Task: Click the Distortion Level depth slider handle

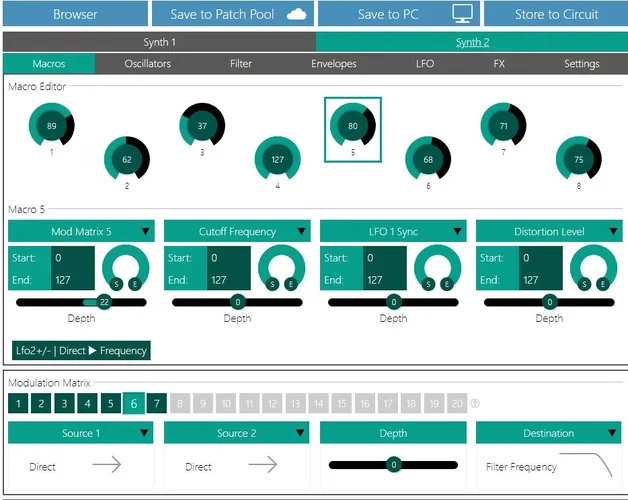Action: [550, 302]
